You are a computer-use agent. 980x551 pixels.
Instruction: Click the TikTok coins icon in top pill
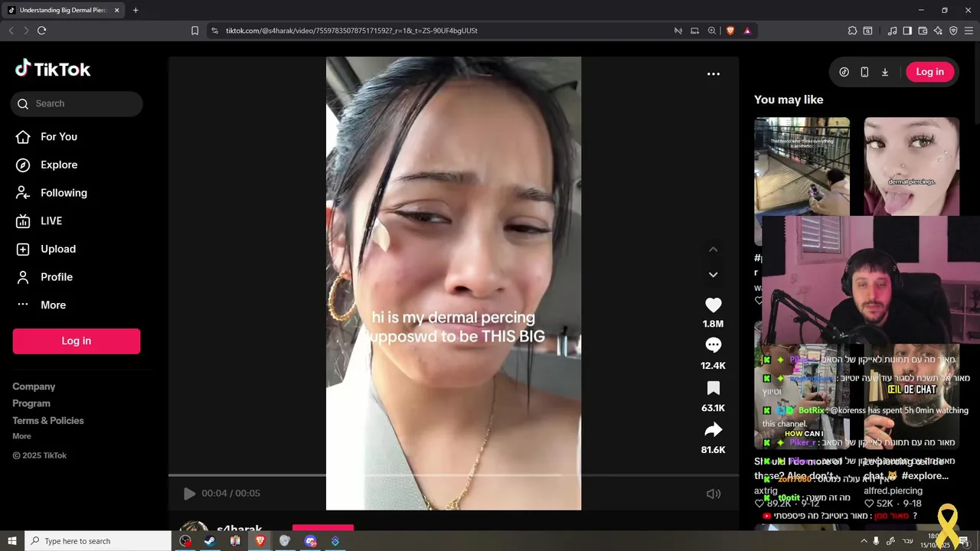[x=844, y=72]
